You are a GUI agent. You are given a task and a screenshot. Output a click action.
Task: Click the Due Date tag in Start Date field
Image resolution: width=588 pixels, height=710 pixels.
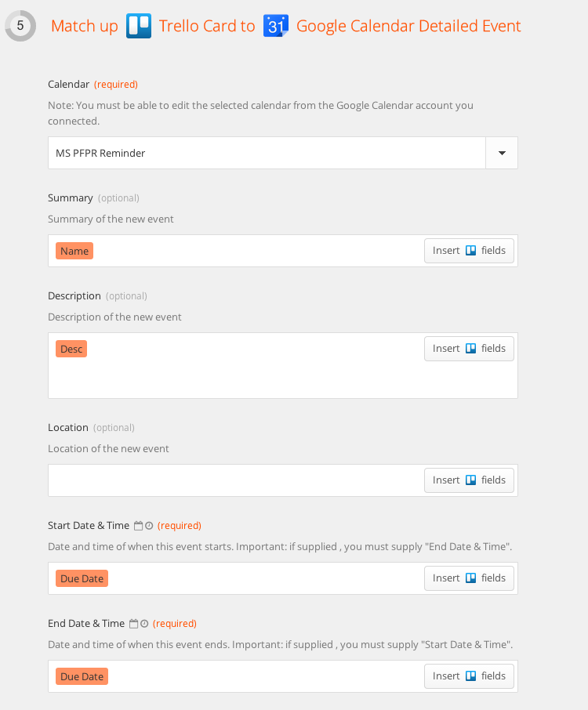tap(82, 578)
